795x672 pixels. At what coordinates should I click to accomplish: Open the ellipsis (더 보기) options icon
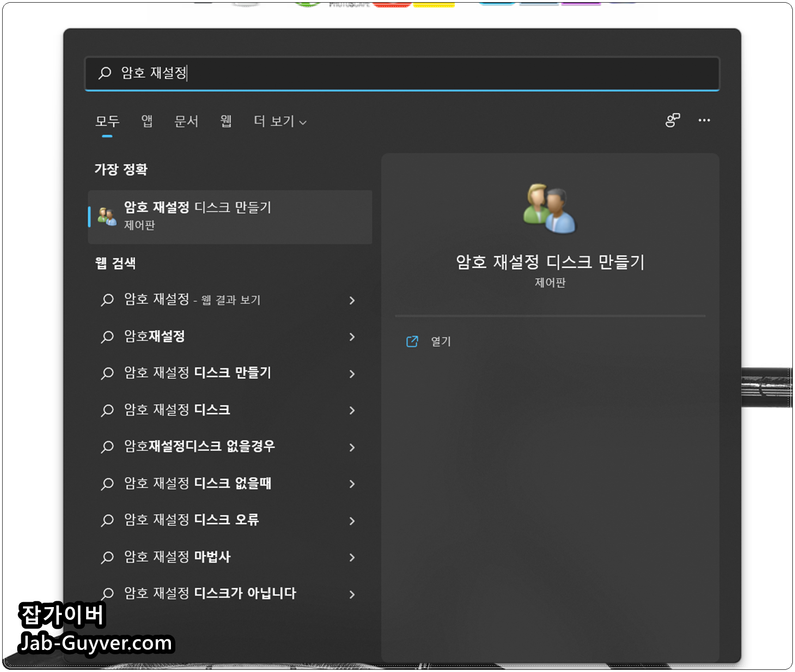(704, 121)
